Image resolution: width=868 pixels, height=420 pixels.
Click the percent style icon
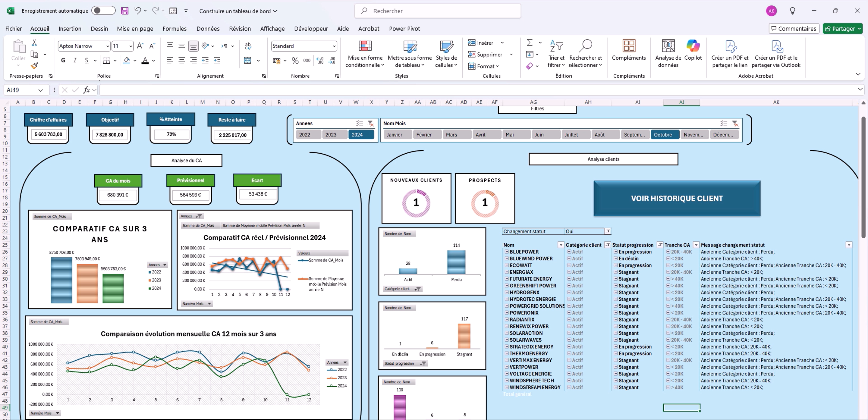coord(295,61)
